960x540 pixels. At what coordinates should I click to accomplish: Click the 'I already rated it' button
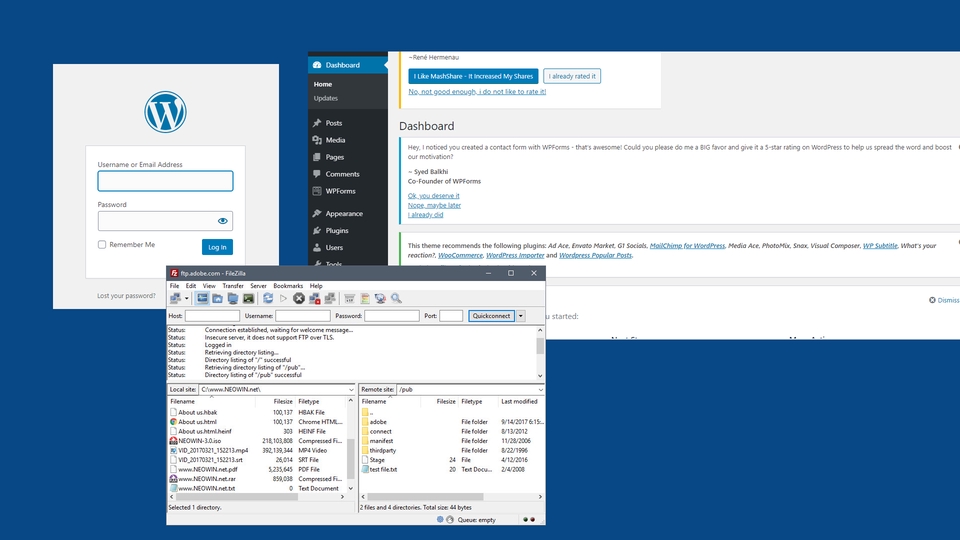pos(572,76)
